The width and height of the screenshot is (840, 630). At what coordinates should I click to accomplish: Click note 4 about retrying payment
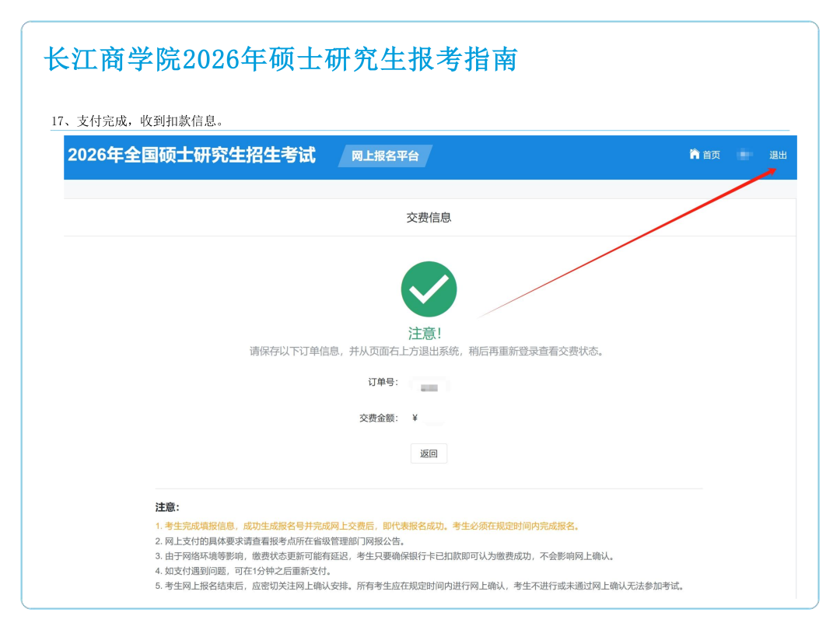click(243, 571)
